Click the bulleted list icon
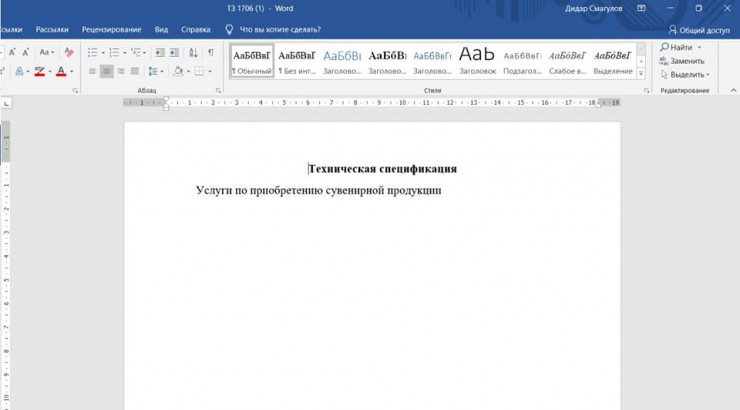The height and width of the screenshot is (410, 740). click(91, 52)
